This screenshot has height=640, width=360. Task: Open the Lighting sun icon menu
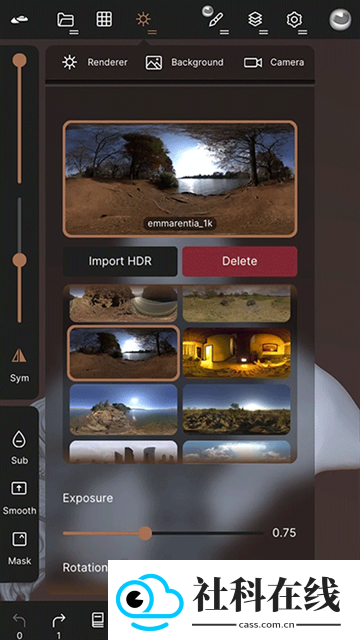[x=143, y=19]
